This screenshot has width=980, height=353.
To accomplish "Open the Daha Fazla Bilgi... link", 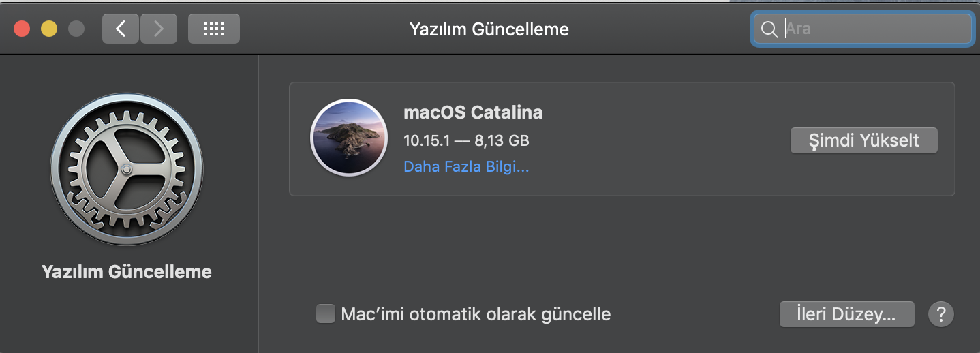I will tap(466, 166).
